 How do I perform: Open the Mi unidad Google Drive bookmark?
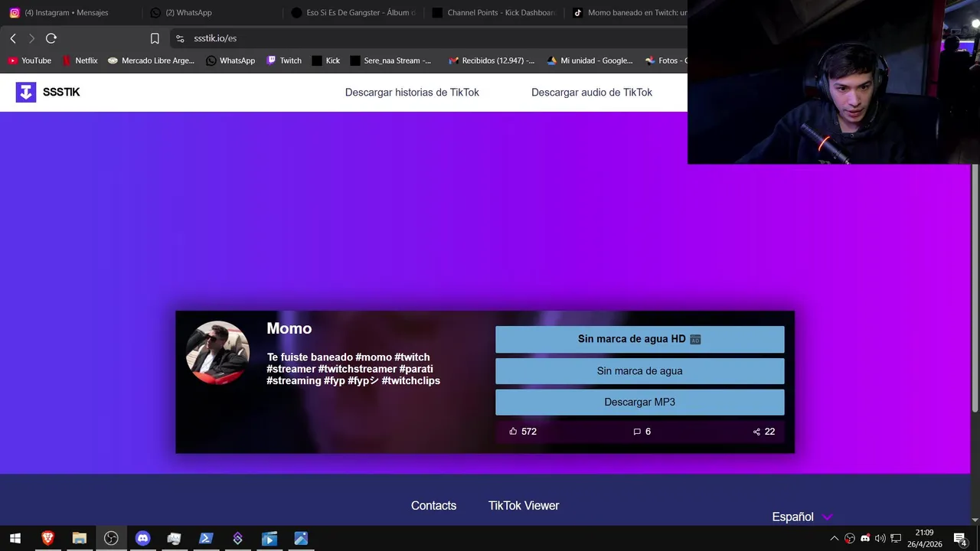(x=590, y=60)
